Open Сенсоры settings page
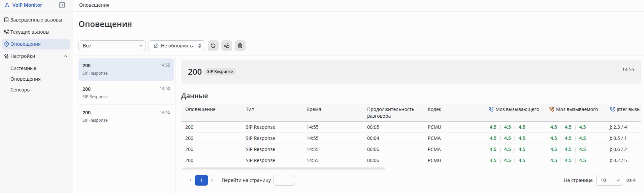 point(21,90)
